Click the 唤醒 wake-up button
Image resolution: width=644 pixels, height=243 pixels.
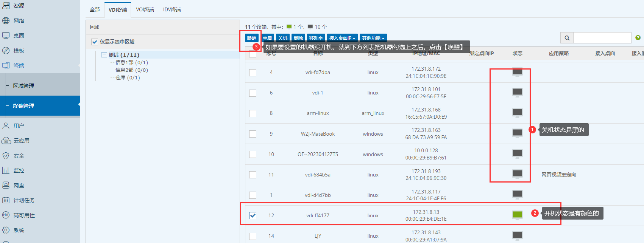coord(251,38)
